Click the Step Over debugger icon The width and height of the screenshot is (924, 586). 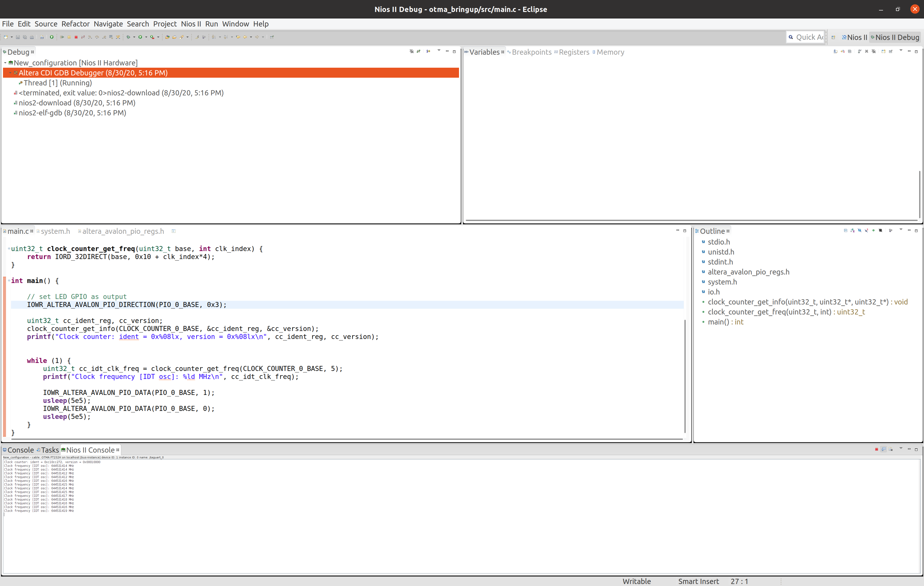[x=97, y=37]
